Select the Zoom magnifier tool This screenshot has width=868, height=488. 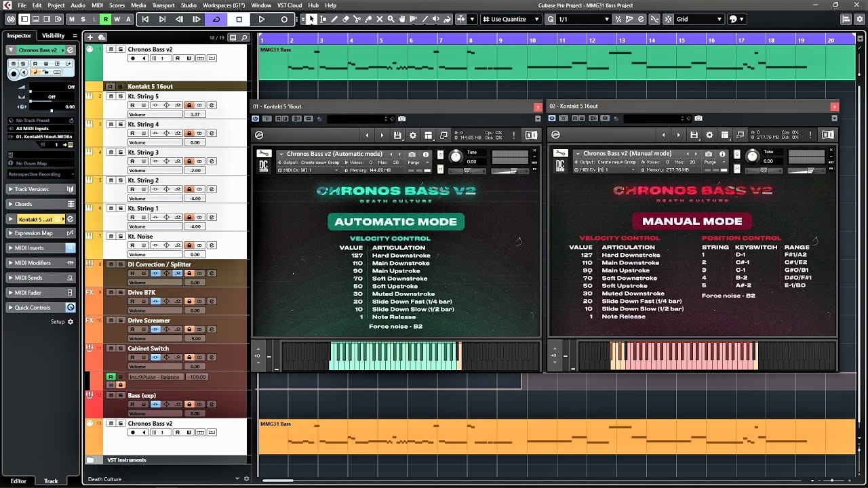(391, 19)
